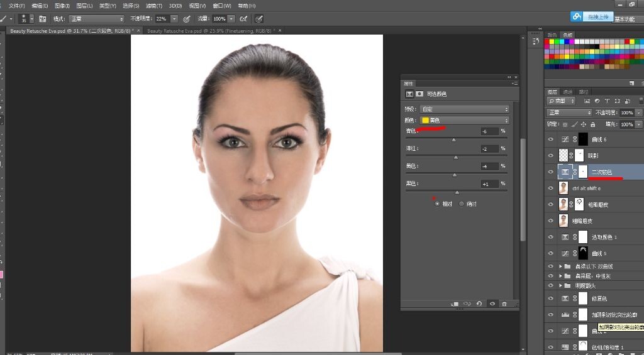Open the layer filter 类型 dropdown
Viewport: 644px width, 355px height.
pyautogui.click(x=560, y=101)
